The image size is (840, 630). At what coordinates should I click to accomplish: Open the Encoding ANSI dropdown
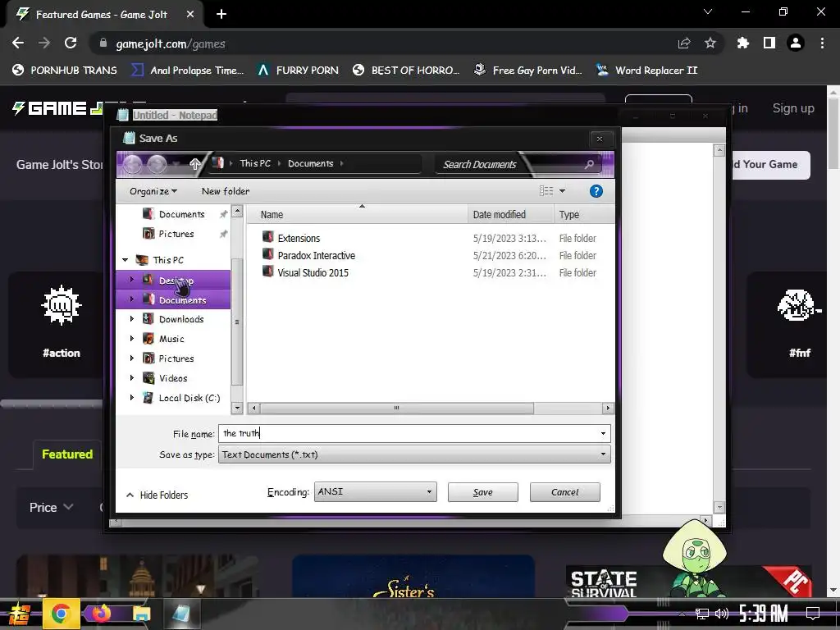pyautogui.click(x=375, y=492)
